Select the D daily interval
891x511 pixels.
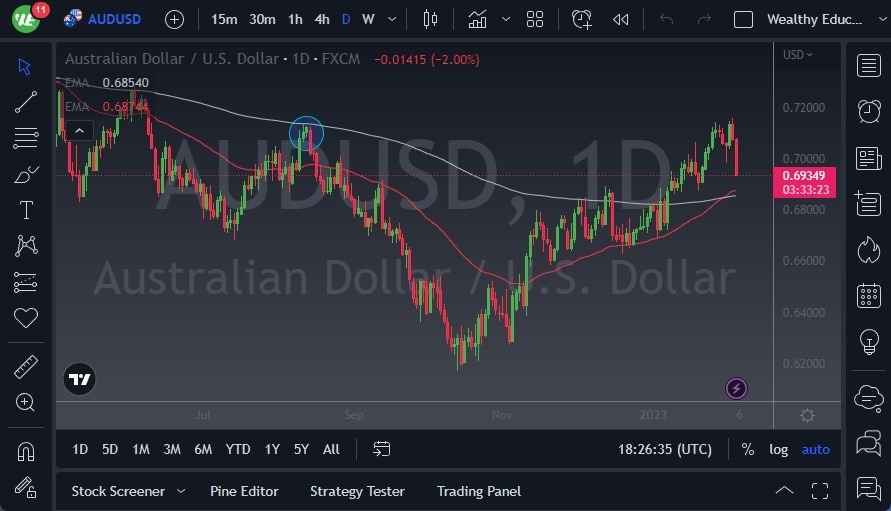tap(346, 19)
